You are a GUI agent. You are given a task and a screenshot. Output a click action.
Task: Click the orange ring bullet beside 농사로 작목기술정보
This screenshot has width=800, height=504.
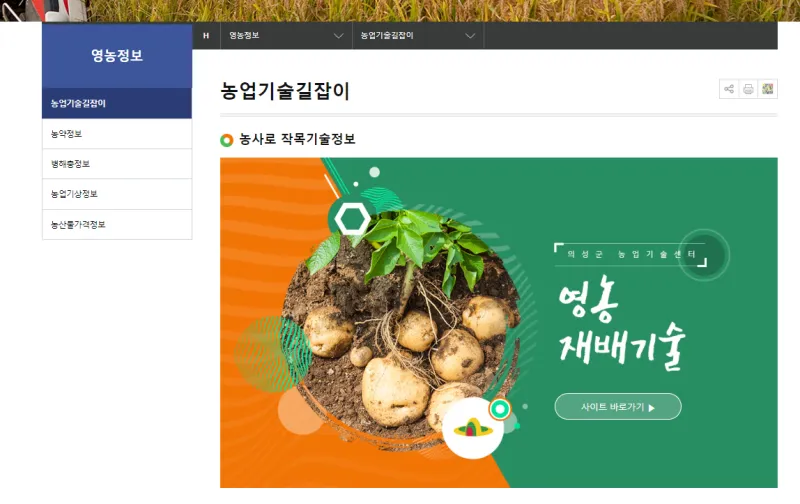point(227,140)
